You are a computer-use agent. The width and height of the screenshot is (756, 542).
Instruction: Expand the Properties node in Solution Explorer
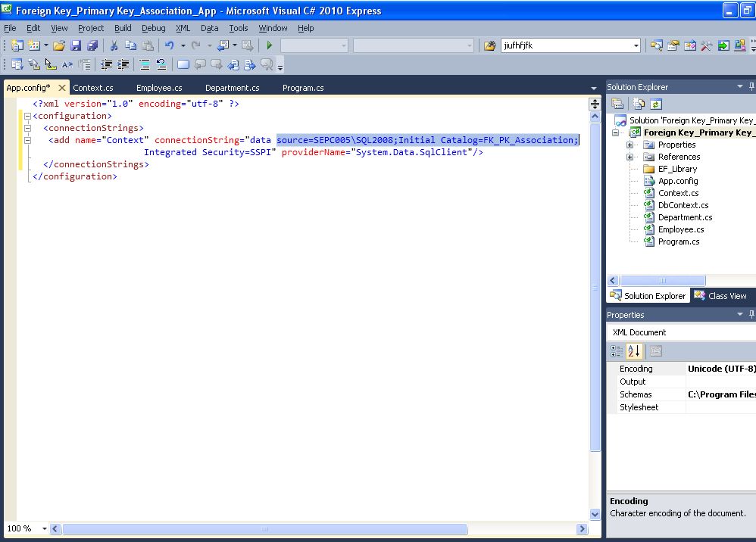pyautogui.click(x=629, y=145)
